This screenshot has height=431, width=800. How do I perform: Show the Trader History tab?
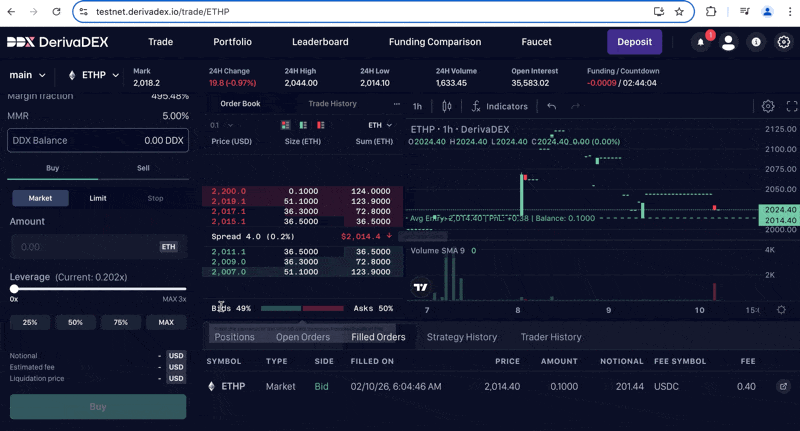click(x=551, y=337)
